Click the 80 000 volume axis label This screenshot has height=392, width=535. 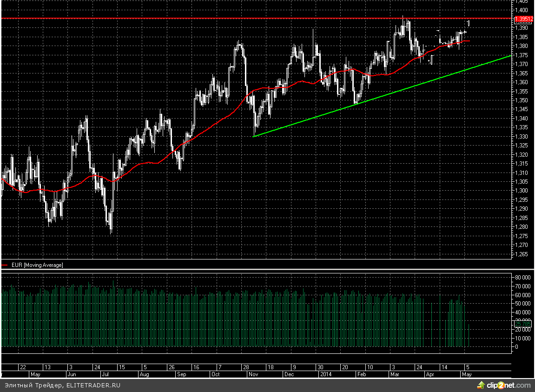click(x=522, y=278)
